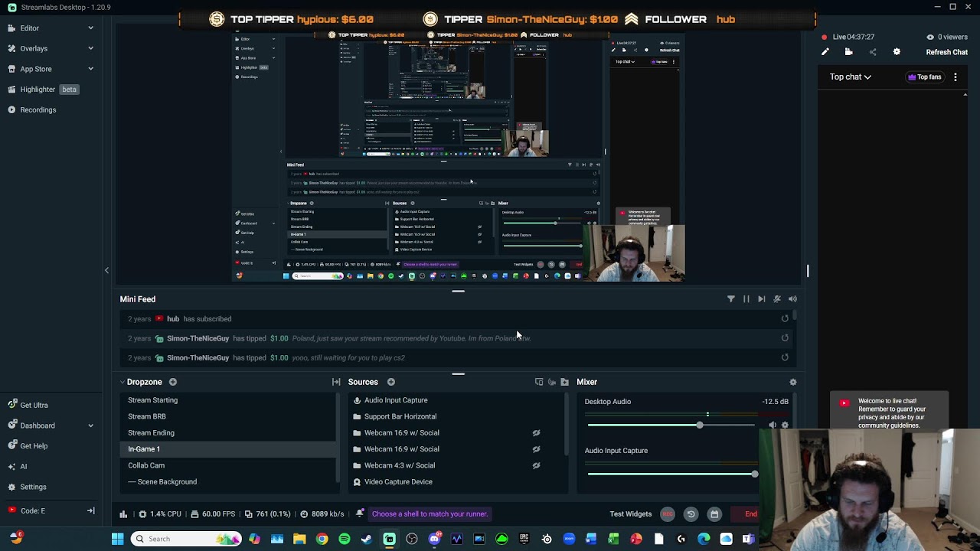Click the Test Widgets button
Viewport: 980px width, 551px height.
click(631, 514)
